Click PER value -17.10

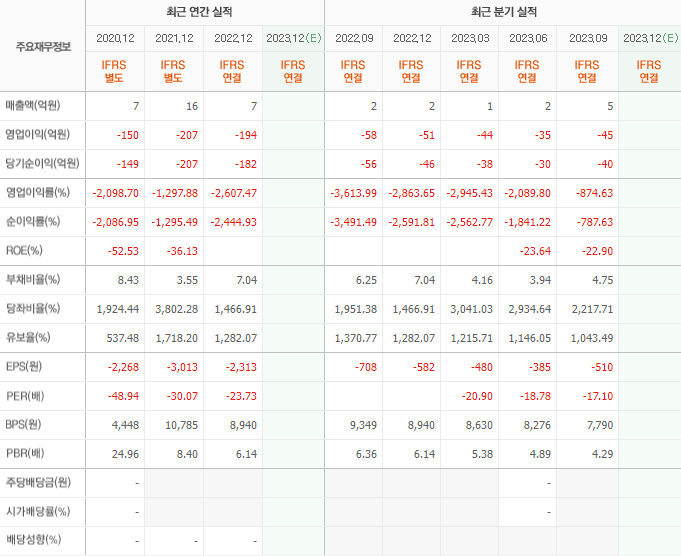(x=598, y=396)
